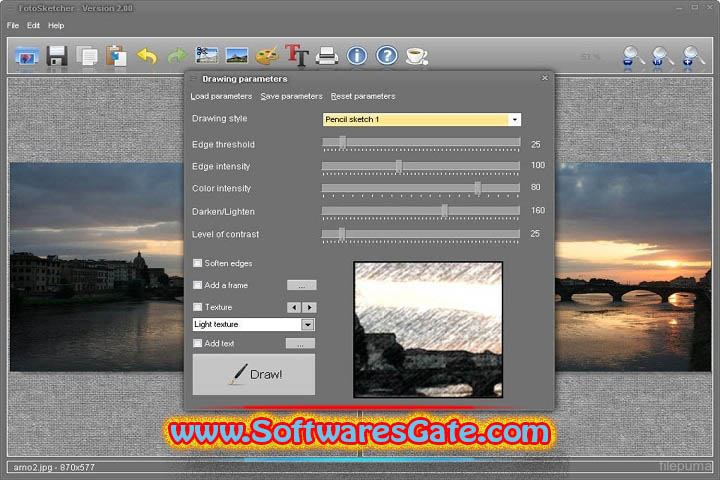Fit to window with the middle magnifier
The height and width of the screenshot is (480, 720).
[x=663, y=58]
